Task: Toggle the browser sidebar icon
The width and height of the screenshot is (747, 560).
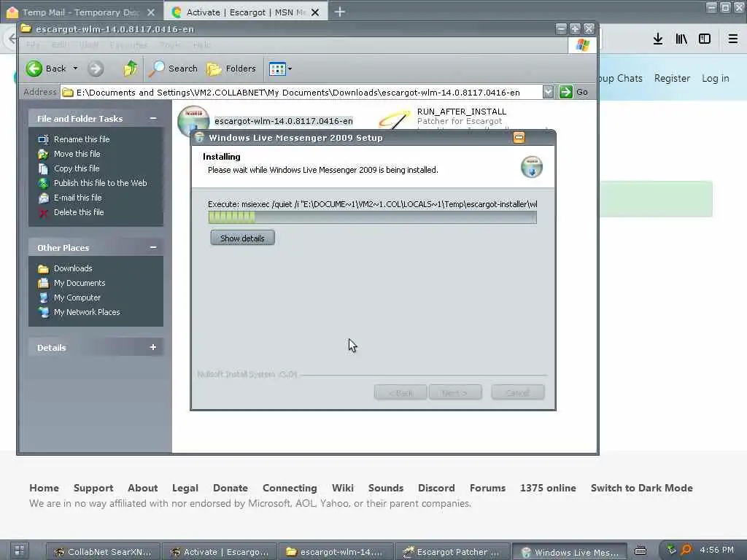Action: pyautogui.click(x=705, y=39)
